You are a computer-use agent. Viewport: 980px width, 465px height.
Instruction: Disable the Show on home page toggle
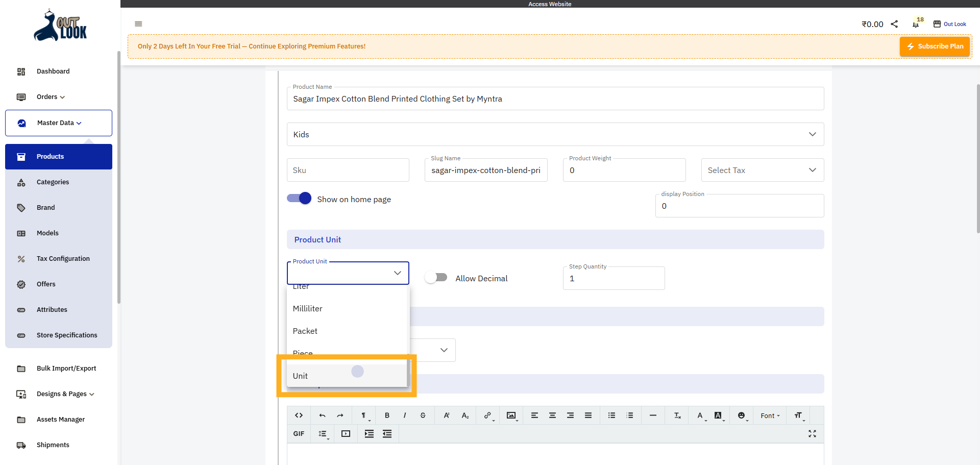[x=299, y=199]
